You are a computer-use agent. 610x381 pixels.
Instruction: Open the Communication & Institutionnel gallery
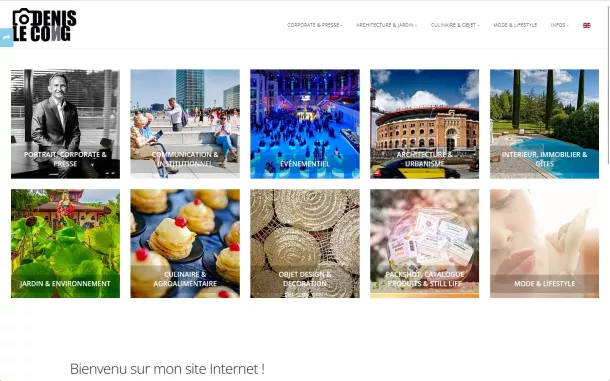pyautogui.click(x=185, y=124)
